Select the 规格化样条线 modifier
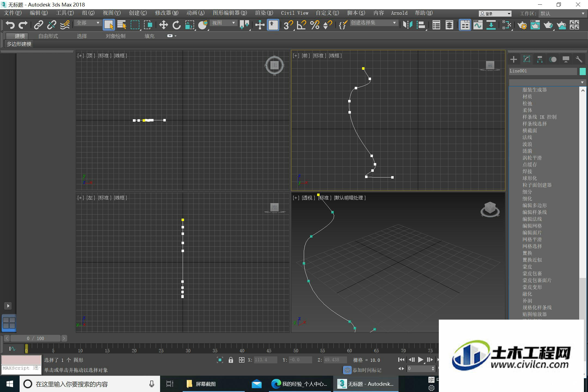588x392 pixels. 537,307
